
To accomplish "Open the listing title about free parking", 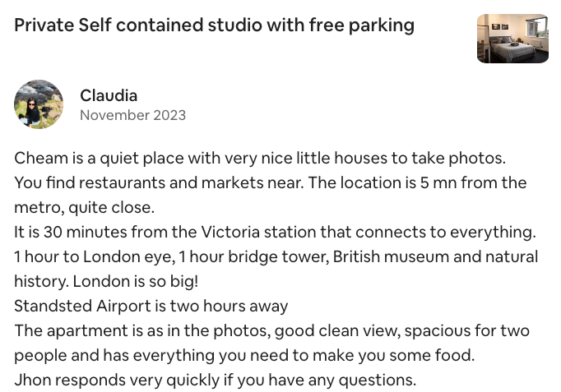I will [215, 25].
